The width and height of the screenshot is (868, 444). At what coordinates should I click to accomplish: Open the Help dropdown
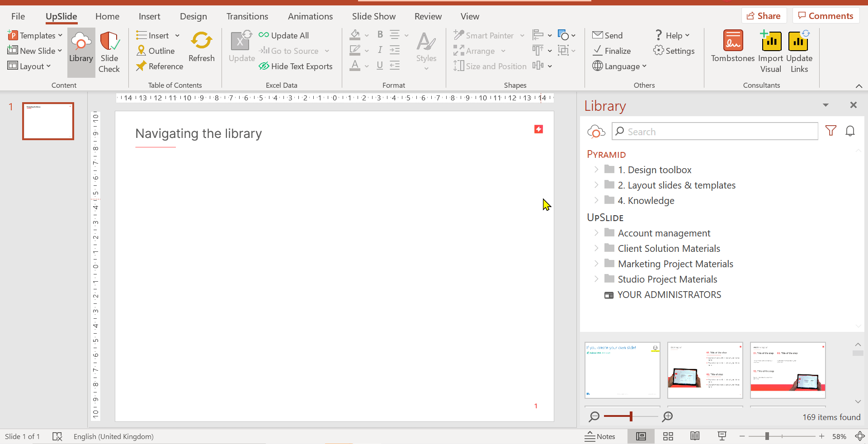pyautogui.click(x=672, y=35)
